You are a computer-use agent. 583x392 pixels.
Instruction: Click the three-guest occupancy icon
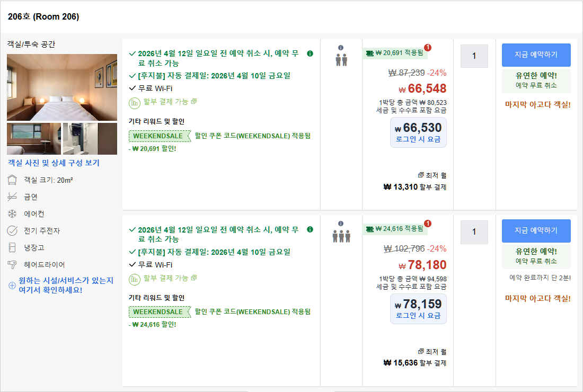(x=341, y=236)
